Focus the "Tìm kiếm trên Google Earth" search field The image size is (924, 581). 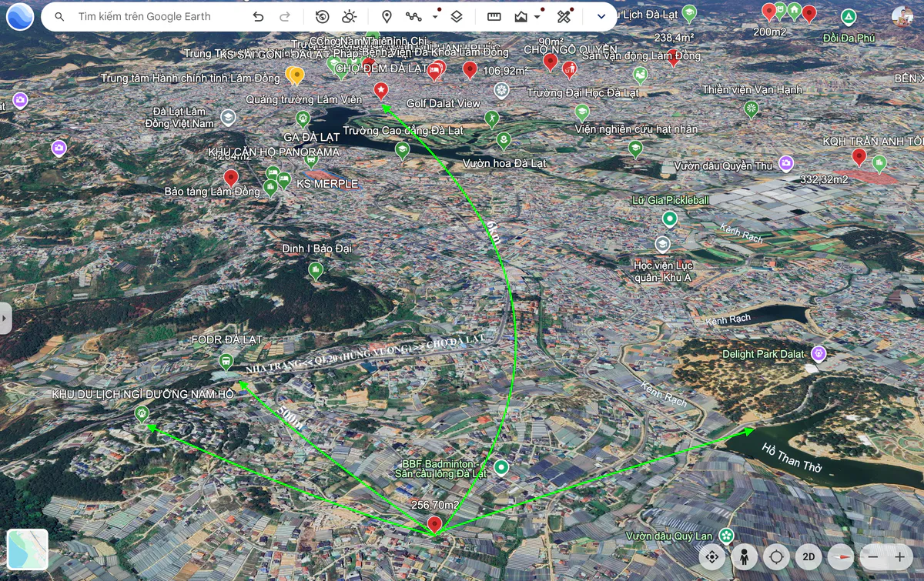145,16
